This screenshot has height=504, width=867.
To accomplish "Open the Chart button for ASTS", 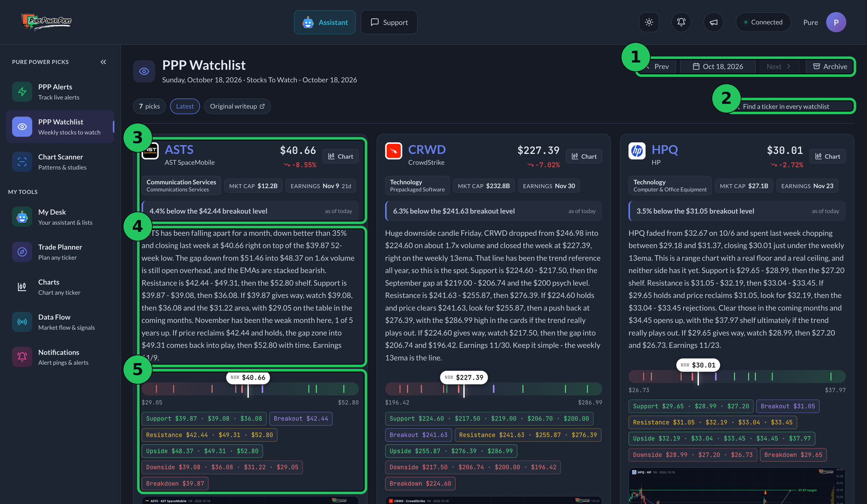I will point(340,156).
